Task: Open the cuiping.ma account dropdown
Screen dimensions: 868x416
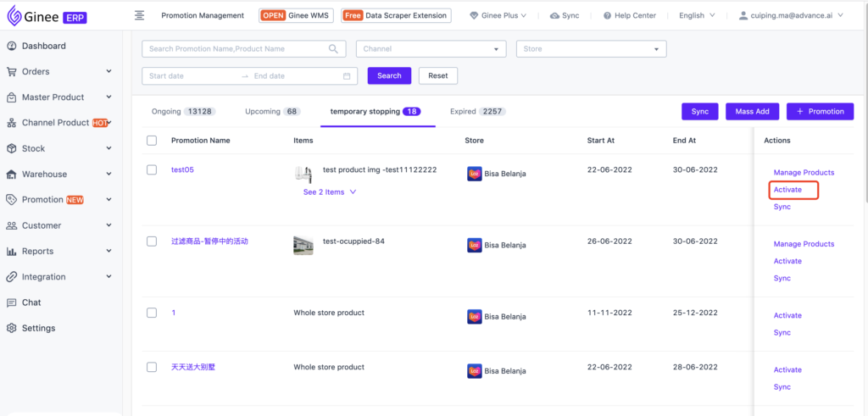Action: (x=791, y=15)
